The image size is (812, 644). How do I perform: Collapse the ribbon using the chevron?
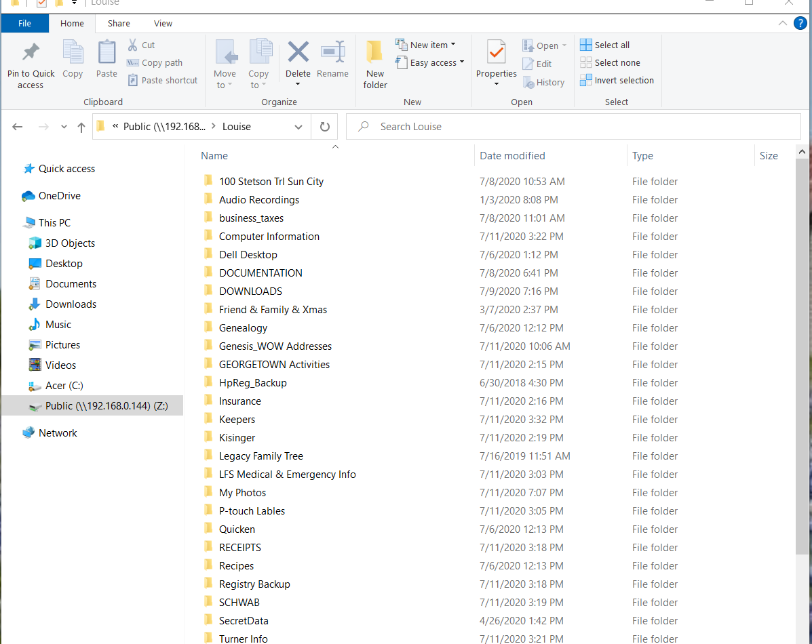[x=783, y=23]
